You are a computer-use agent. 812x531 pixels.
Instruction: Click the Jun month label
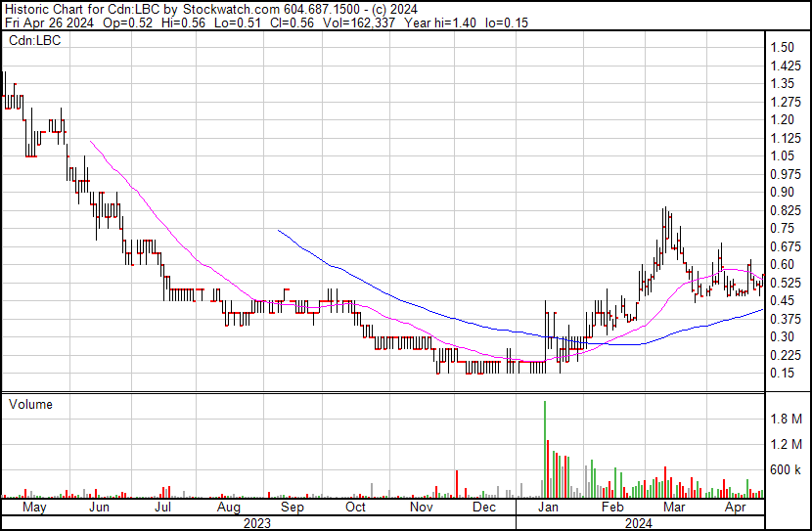point(99,508)
